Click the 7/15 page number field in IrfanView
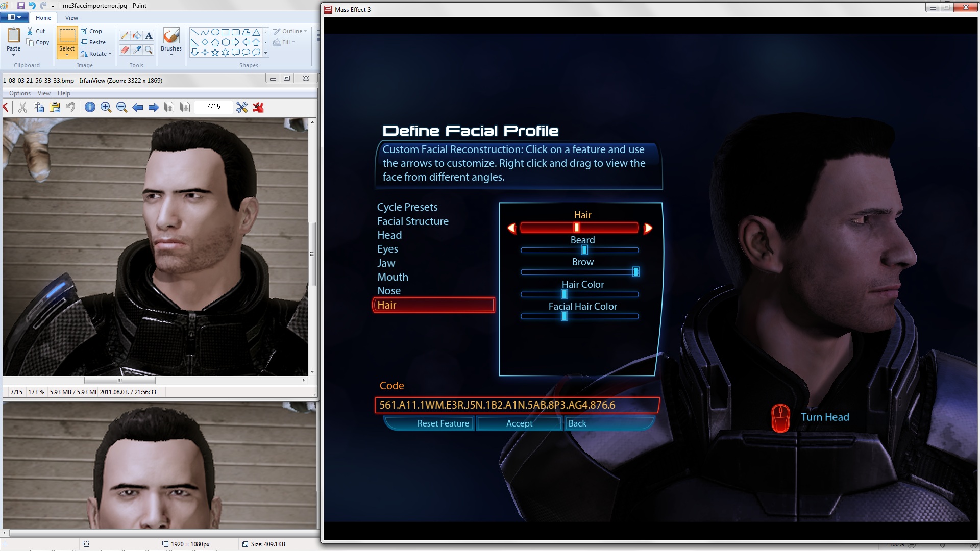 click(213, 107)
